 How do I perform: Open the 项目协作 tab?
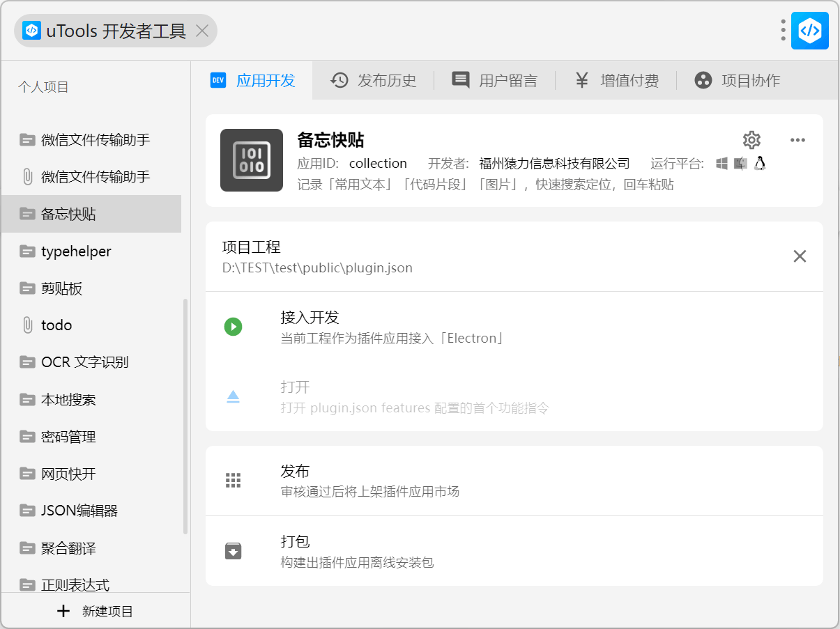[x=737, y=81]
